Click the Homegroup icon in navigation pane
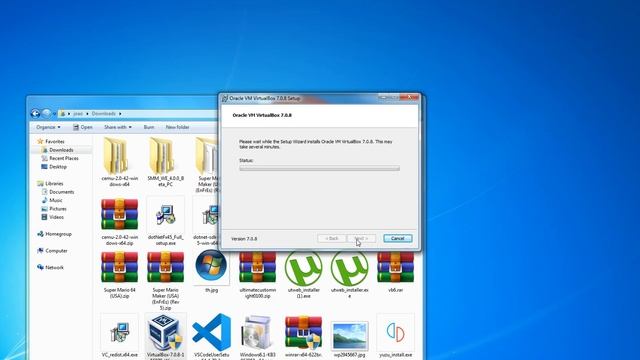The height and width of the screenshot is (360, 640). tap(40, 234)
